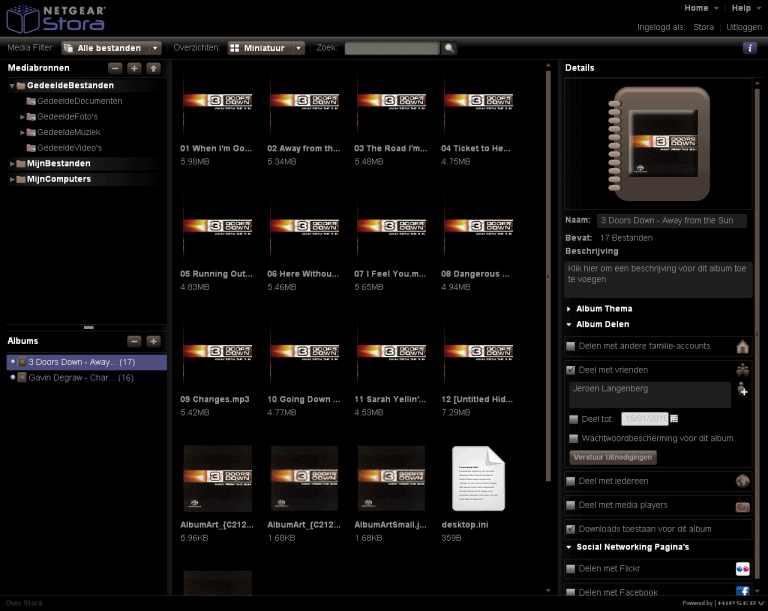Select the GedeeldeDocumenten folder
The height and width of the screenshot is (611, 768).
[79, 101]
